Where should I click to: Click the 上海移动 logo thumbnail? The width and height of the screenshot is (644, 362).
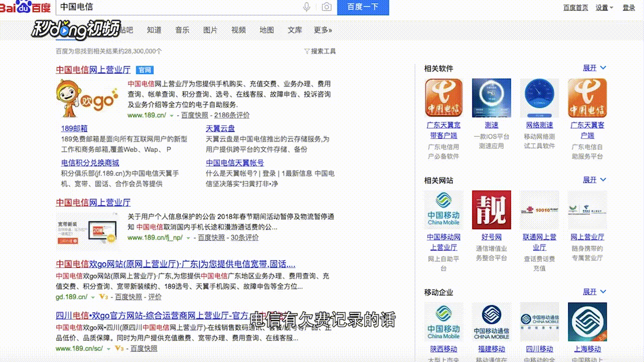click(x=587, y=322)
